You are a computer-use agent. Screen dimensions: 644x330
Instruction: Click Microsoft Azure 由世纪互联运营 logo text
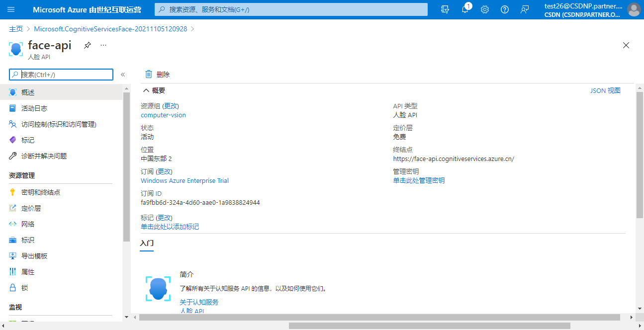click(x=88, y=9)
